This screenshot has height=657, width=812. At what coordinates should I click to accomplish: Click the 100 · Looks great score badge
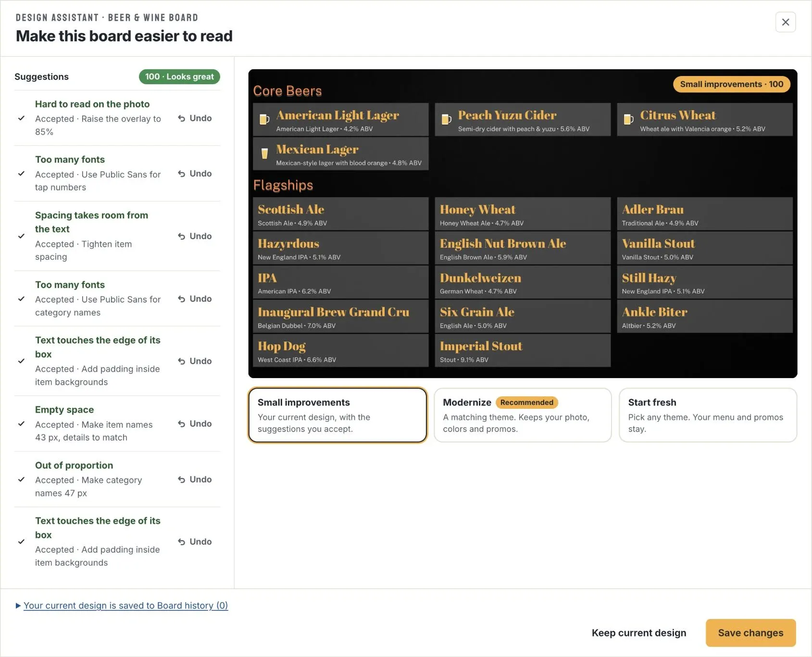[179, 77]
